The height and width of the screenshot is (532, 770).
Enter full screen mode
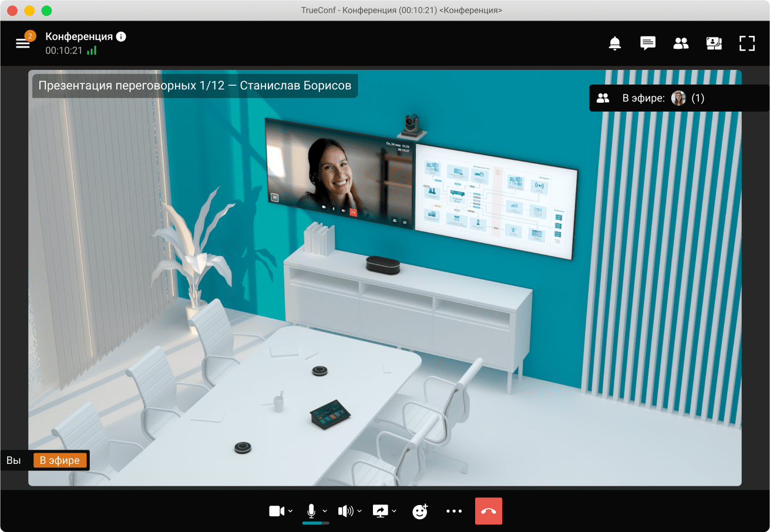[747, 43]
